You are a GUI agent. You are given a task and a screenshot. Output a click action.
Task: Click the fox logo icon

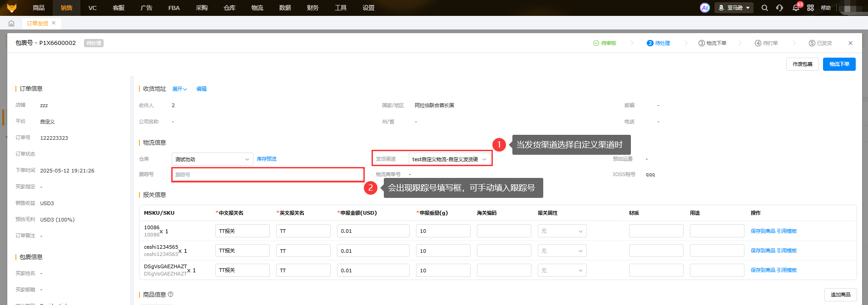(12, 8)
